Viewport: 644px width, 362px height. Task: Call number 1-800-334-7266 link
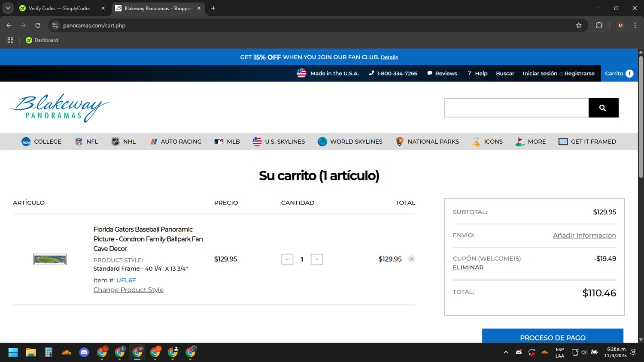click(x=393, y=73)
